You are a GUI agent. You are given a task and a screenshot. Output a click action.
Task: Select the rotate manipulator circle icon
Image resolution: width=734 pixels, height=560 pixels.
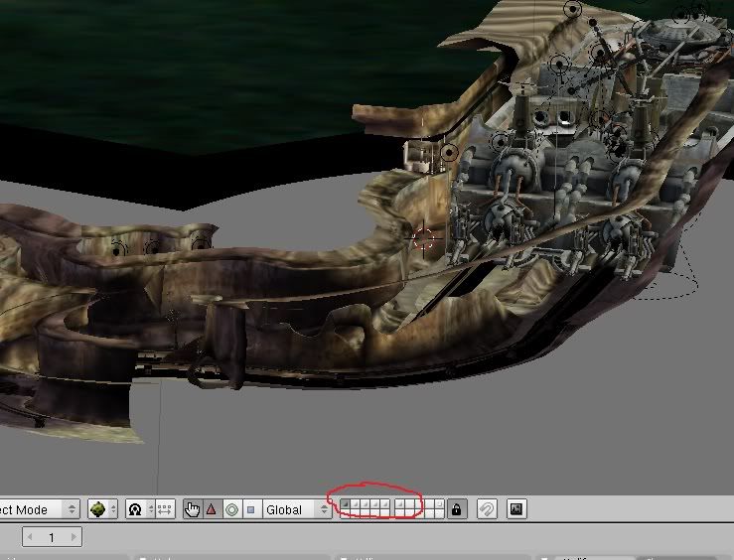coord(231,509)
